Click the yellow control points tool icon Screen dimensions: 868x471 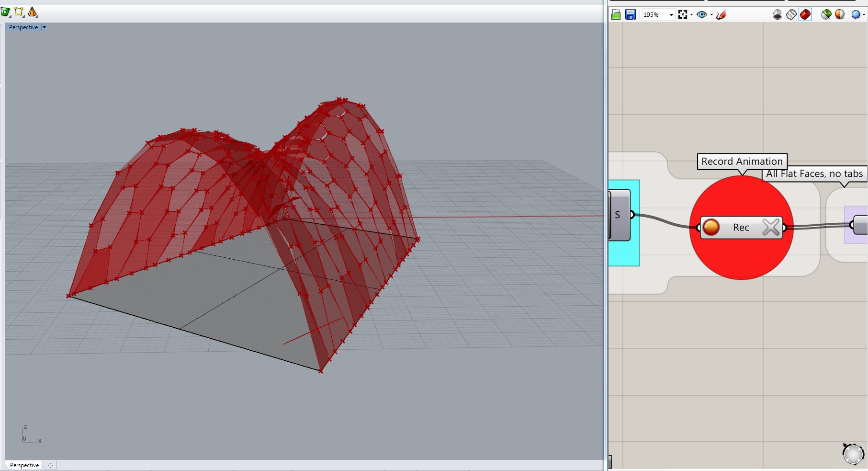pyautogui.click(x=19, y=12)
